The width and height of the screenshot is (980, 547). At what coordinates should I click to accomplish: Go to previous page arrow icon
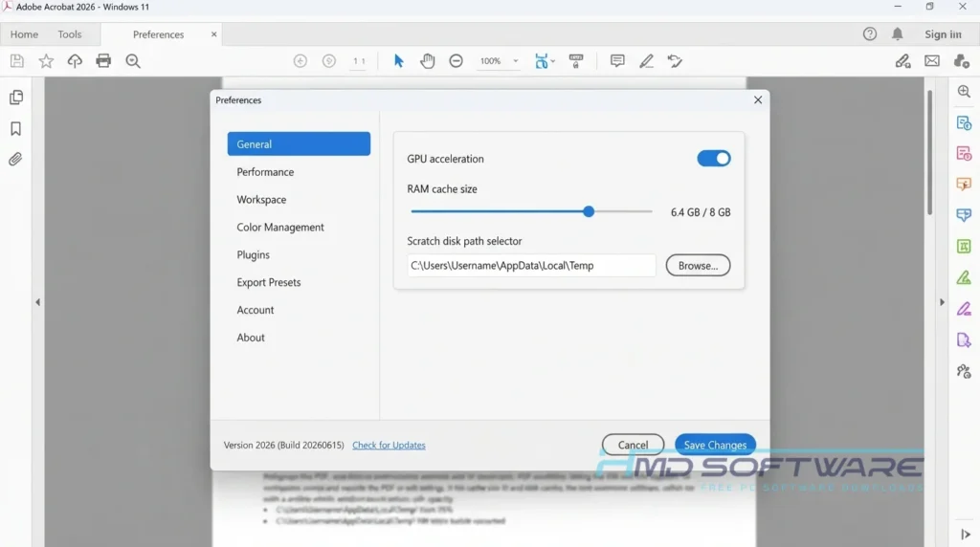click(x=300, y=61)
